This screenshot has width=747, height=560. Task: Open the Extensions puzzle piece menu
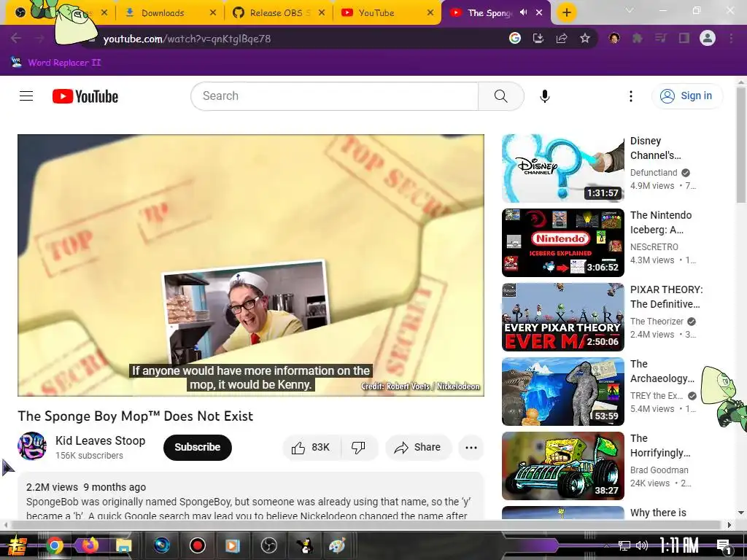[x=638, y=39]
